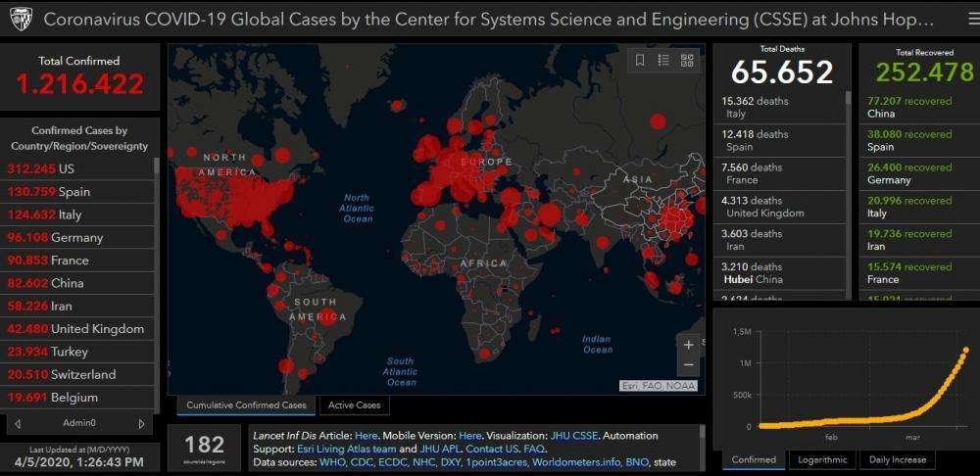Click France 7.560 deaths entry
The width and height of the screenshot is (980, 476).
pyautogui.click(x=779, y=173)
